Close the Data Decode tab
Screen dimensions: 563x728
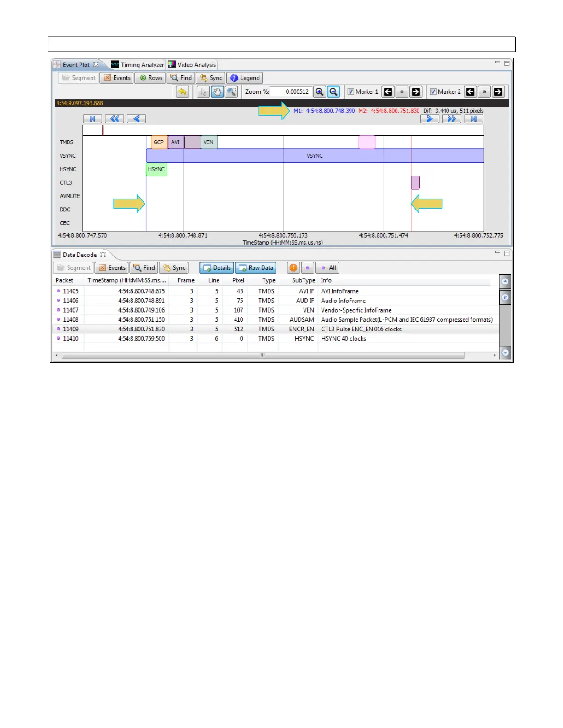pos(103,254)
